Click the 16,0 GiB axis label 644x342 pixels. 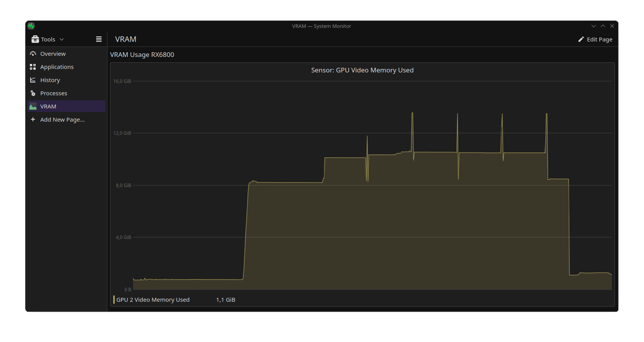point(122,81)
